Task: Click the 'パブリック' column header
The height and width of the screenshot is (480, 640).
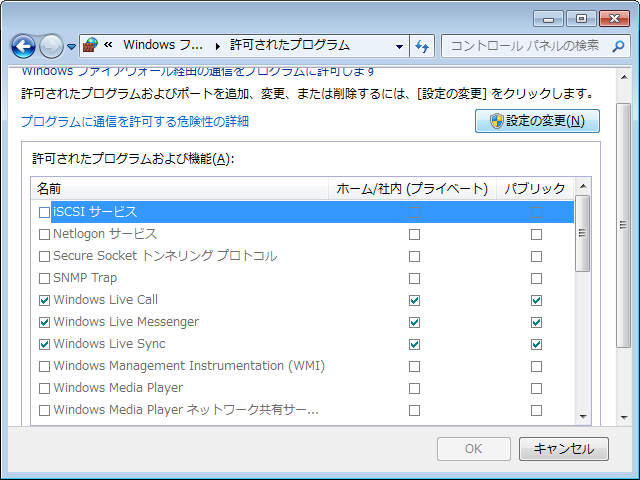Action: [535, 189]
